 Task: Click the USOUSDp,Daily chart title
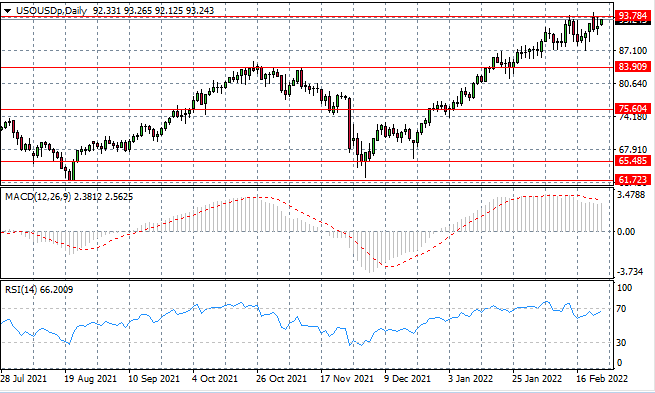click(x=51, y=11)
